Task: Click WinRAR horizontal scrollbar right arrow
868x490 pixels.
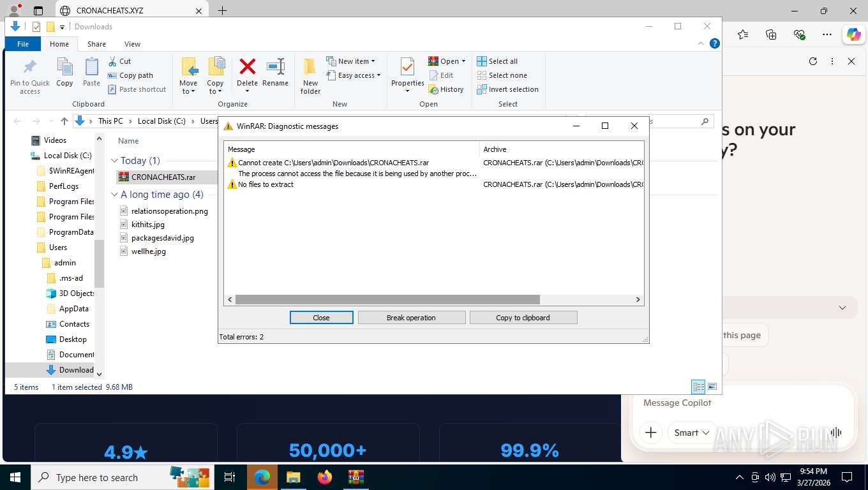Action: 638,299
